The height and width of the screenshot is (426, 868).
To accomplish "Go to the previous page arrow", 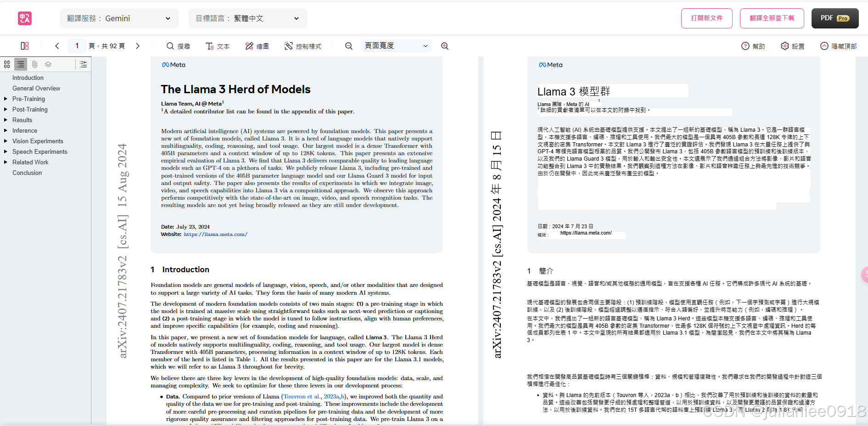I will pos(57,46).
